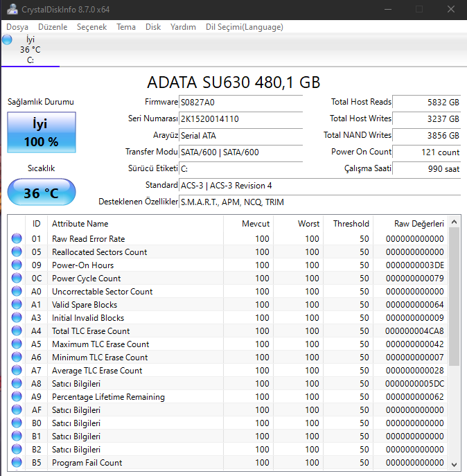Click the Sağlamlık Durumu label
The image size is (467, 476).
[x=41, y=102]
